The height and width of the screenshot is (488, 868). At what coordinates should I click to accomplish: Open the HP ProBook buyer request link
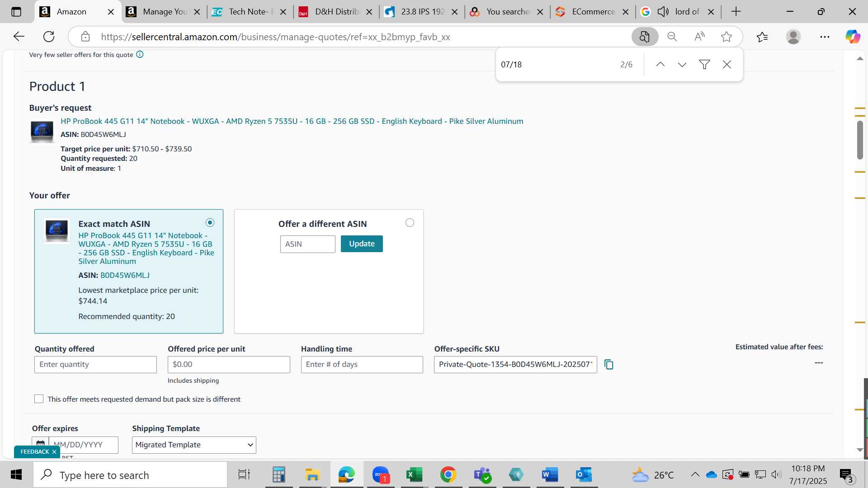[x=292, y=121]
